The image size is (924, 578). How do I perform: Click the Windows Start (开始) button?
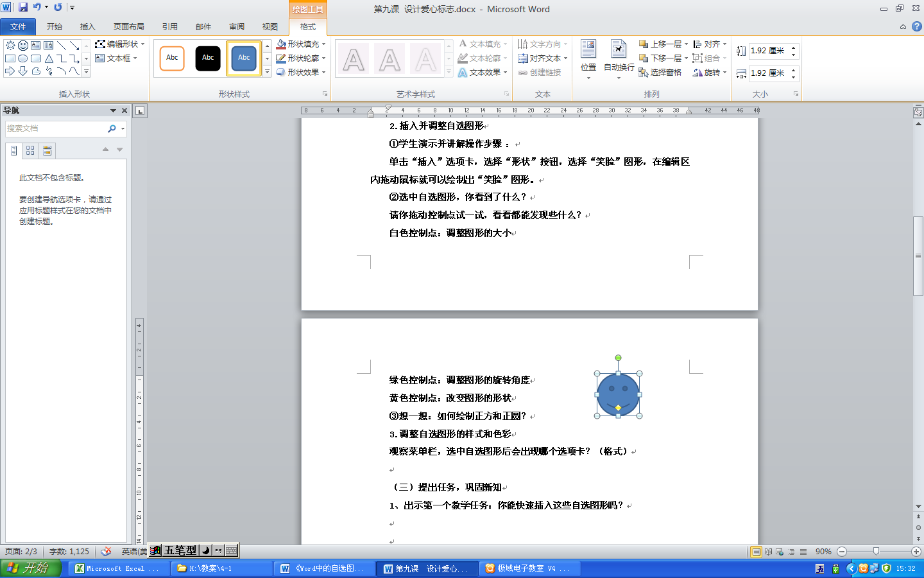click(31, 568)
